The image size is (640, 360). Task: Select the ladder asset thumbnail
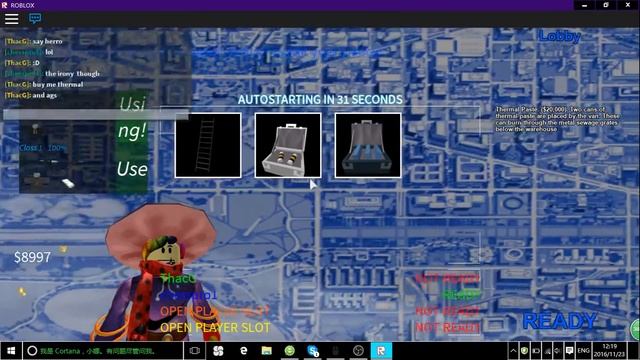pyautogui.click(x=208, y=145)
